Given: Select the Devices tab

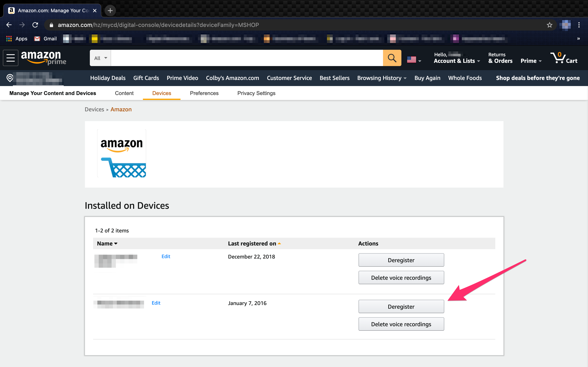Looking at the screenshot, I should click(162, 93).
